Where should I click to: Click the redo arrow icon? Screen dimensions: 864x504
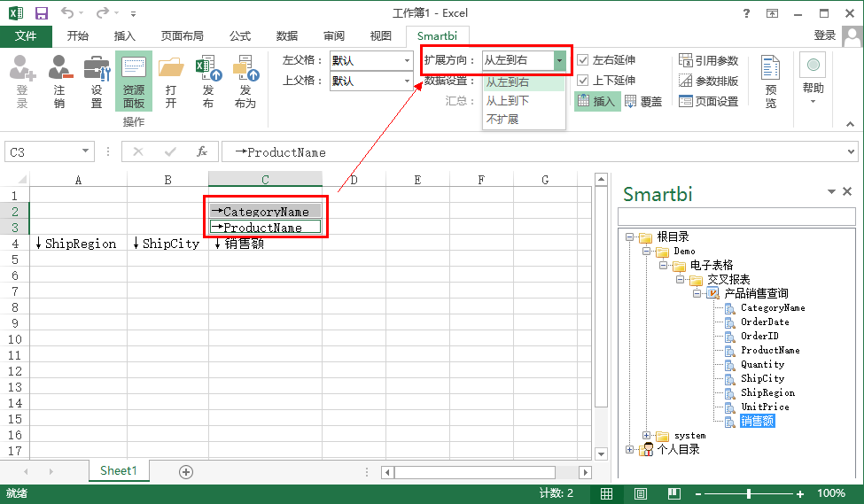[103, 12]
